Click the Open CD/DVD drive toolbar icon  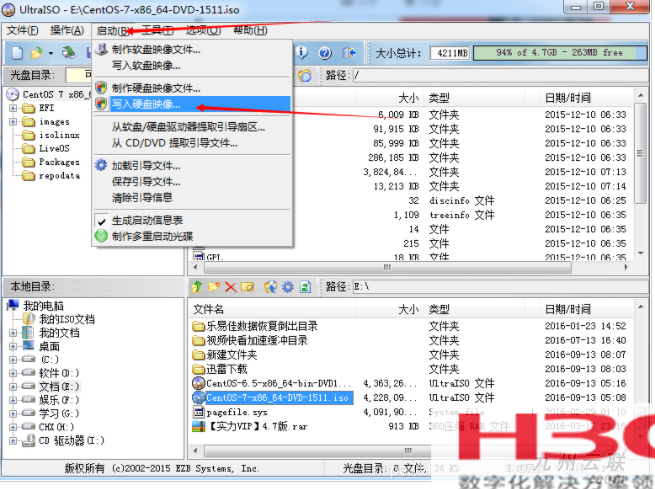pos(69,53)
